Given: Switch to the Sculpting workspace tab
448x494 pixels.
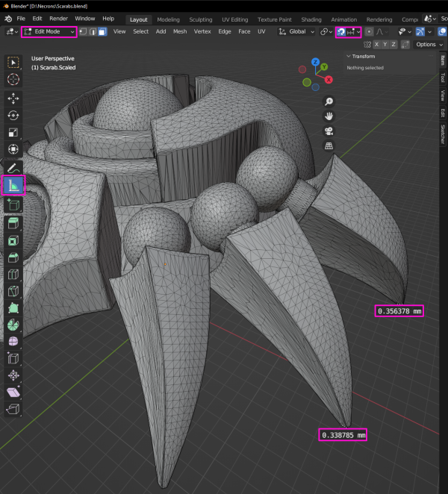Looking at the screenshot, I should 200,19.
